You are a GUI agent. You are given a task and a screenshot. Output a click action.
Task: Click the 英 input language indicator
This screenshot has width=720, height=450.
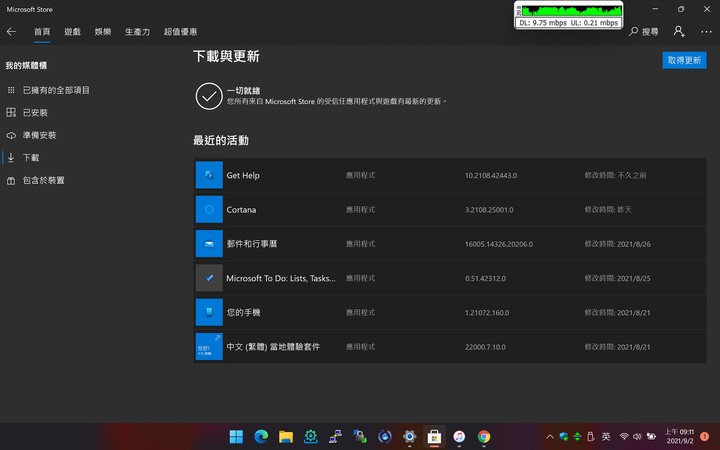point(606,436)
